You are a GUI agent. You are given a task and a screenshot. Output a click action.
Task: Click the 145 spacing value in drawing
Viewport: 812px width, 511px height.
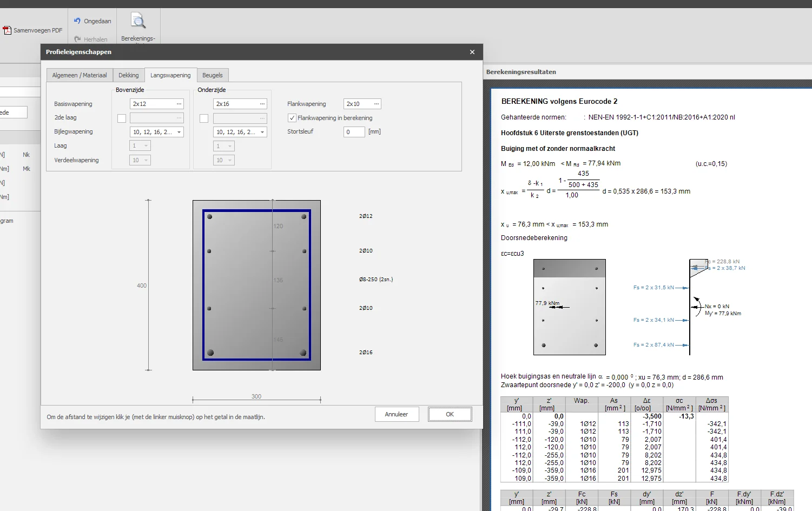click(x=278, y=340)
